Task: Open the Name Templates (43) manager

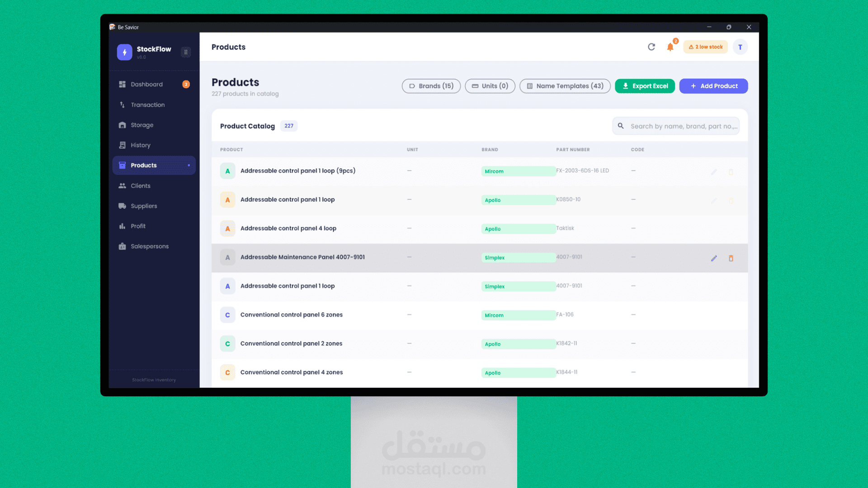Action: [565, 86]
